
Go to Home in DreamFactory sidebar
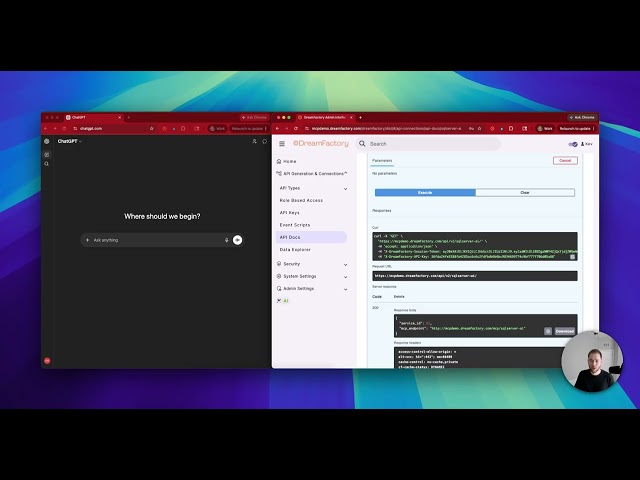(287, 161)
